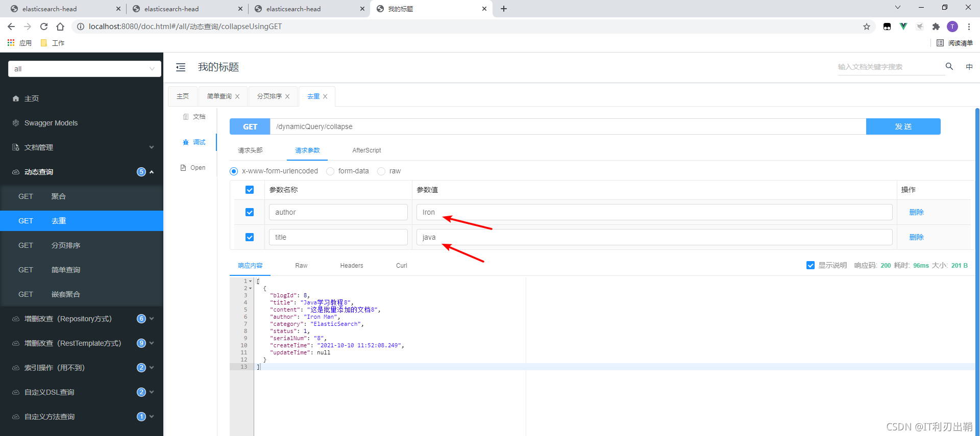
Task: Select x-www-form-urlencoded radio button
Action: click(234, 171)
